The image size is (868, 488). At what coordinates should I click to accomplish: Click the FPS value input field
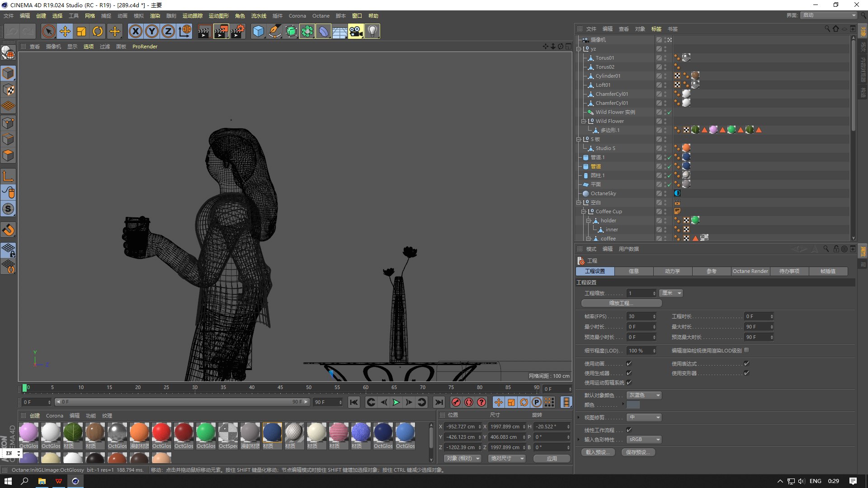[640, 316]
